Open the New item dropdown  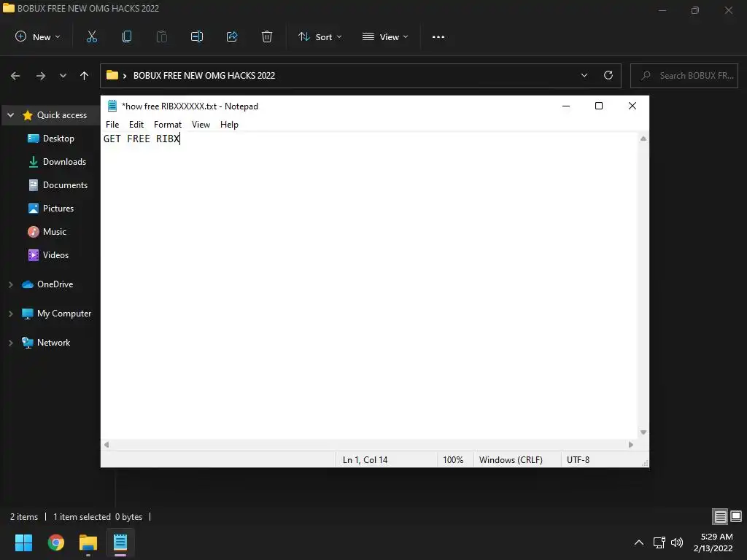coord(38,36)
